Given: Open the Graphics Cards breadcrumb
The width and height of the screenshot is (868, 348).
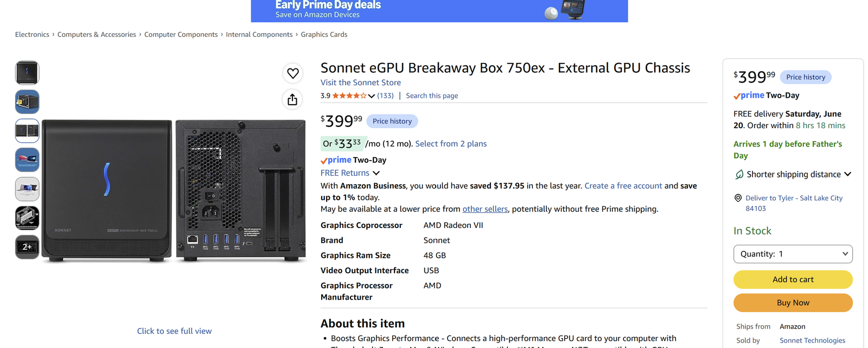Looking at the screenshot, I should 324,34.
